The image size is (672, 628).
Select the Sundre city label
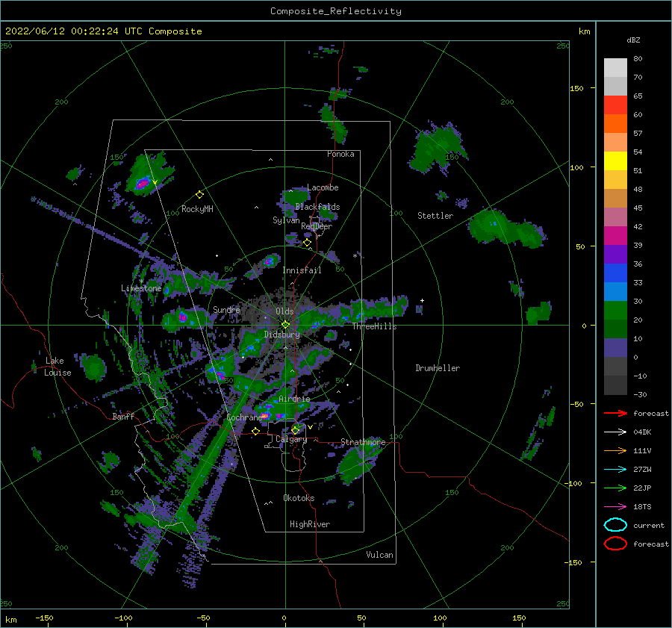click(x=226, y=309)
